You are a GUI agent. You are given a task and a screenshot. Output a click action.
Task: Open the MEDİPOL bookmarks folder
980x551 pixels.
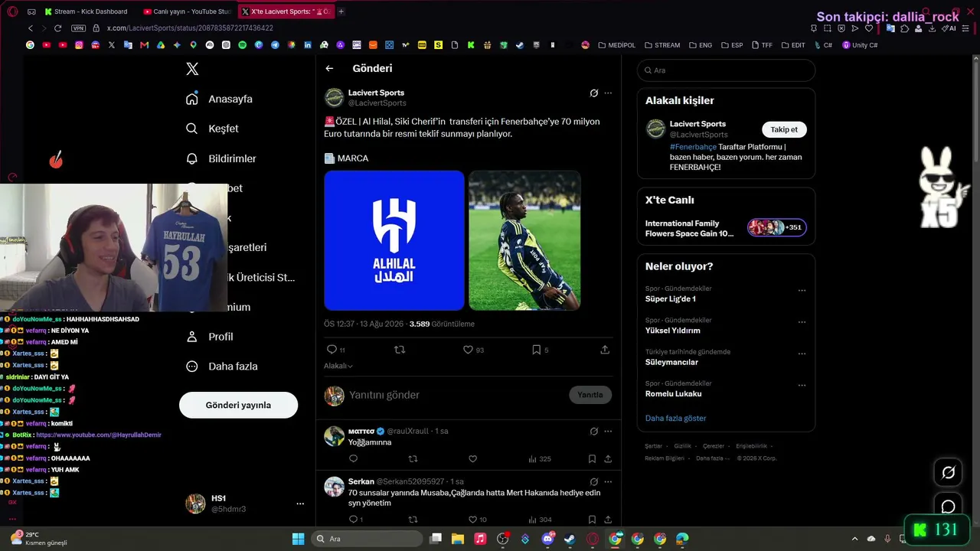tap(617, 45)
